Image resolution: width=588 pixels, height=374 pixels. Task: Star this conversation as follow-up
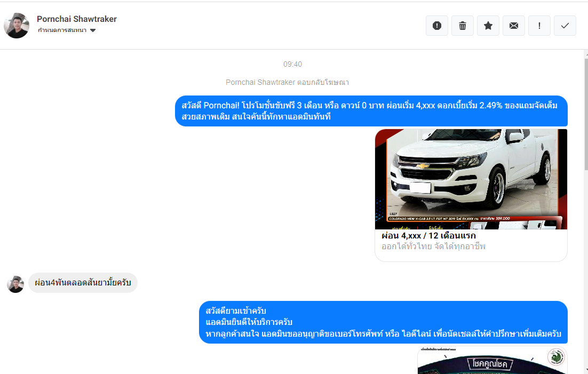[488, 26]
